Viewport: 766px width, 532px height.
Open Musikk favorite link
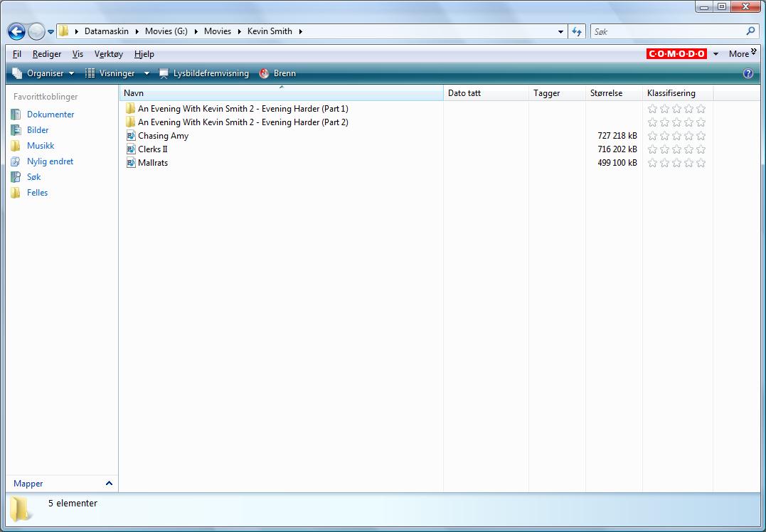41,146
